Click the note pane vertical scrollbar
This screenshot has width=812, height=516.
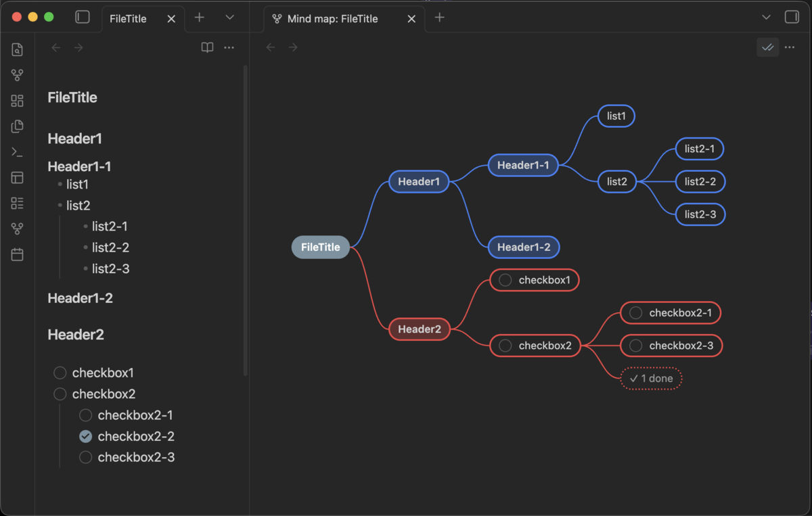pyautogui.click(x=245, y=220)
